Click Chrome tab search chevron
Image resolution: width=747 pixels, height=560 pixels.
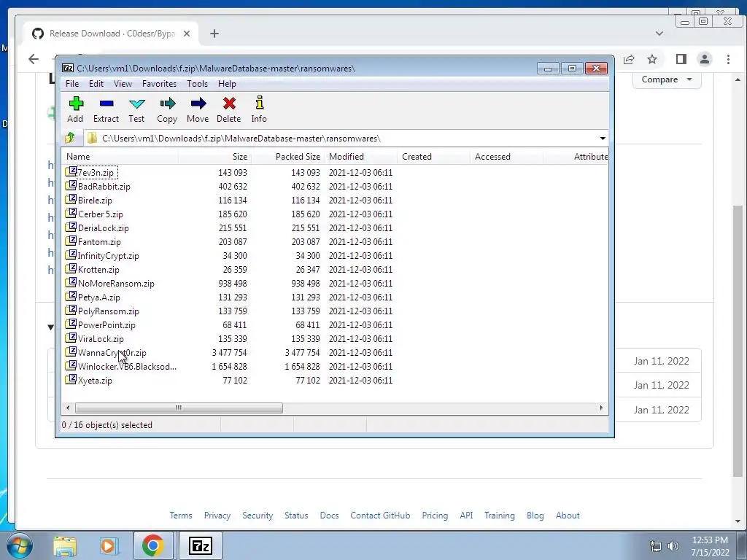coord(659,34)
